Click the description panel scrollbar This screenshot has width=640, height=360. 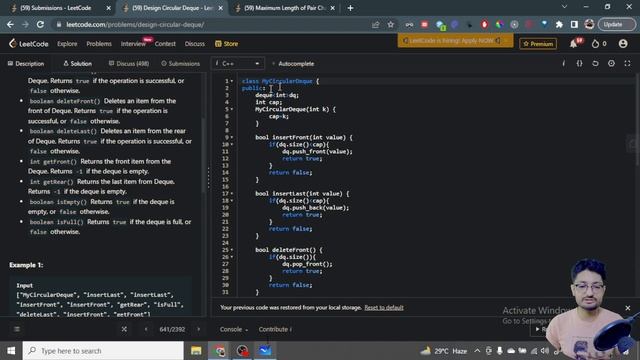pyautogui.click(x=204, y=155)
